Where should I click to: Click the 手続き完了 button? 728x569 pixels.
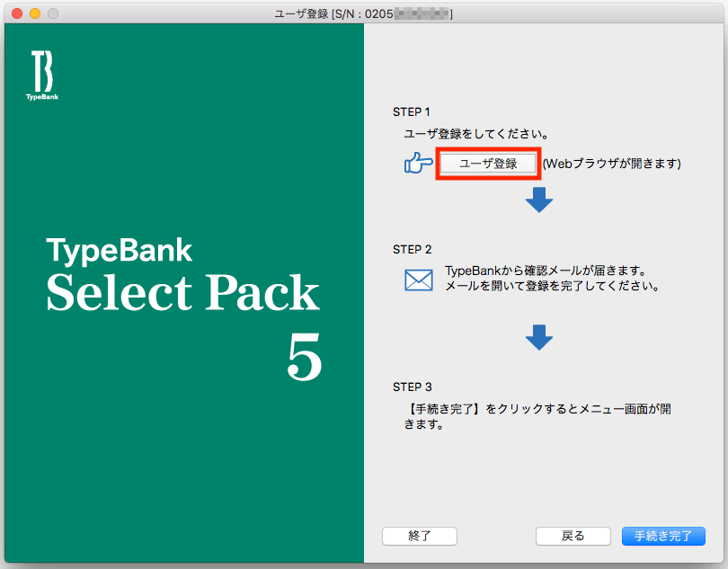tap(663, 536)
